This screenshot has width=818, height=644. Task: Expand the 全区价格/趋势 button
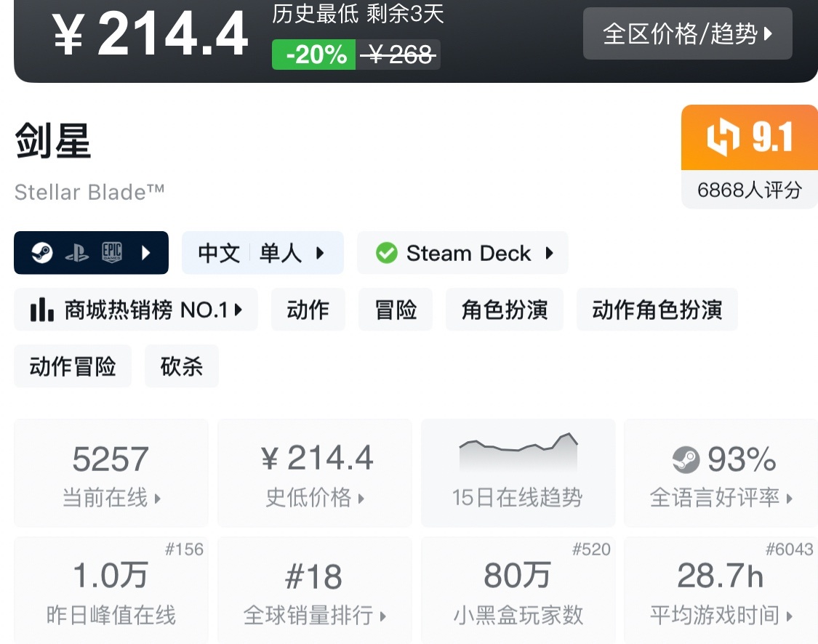click(687, 33)
